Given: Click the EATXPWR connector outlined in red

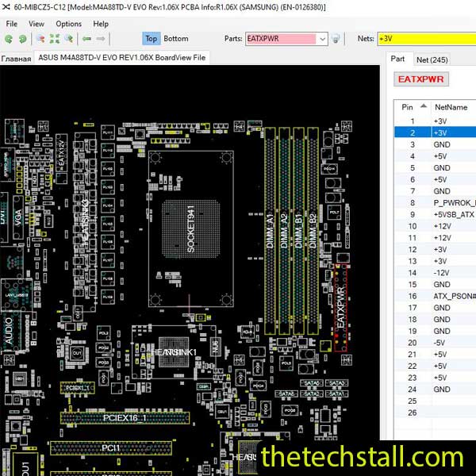Looking at the screenshot, I should (340, 308).
